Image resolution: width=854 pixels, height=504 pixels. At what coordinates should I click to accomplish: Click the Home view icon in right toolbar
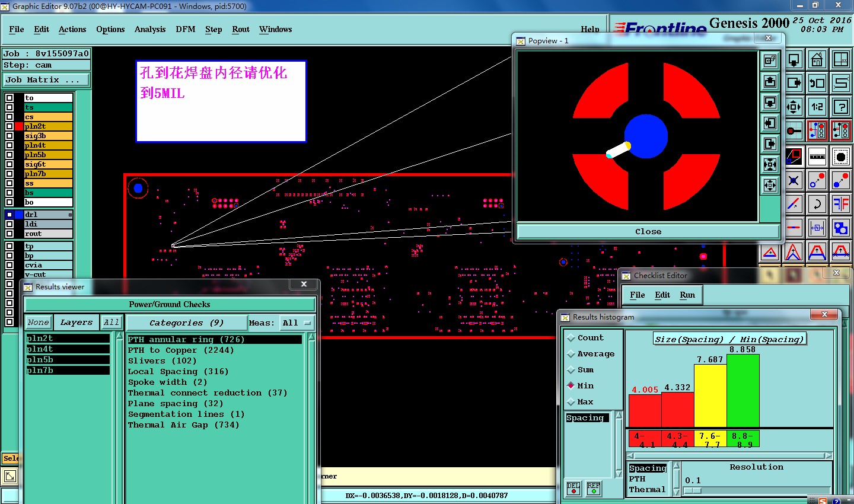pyautogui.click(x=817, y=60)
